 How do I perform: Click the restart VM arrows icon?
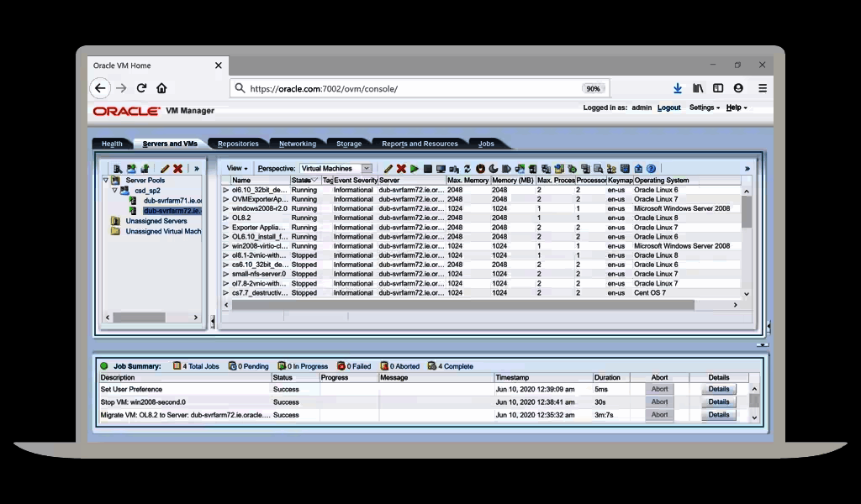(467, 168)
